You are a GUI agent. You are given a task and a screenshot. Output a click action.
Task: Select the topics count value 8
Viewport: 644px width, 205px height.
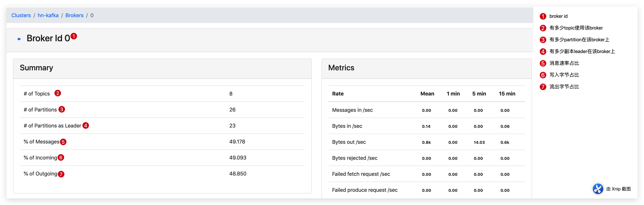[x=231, y=94]
